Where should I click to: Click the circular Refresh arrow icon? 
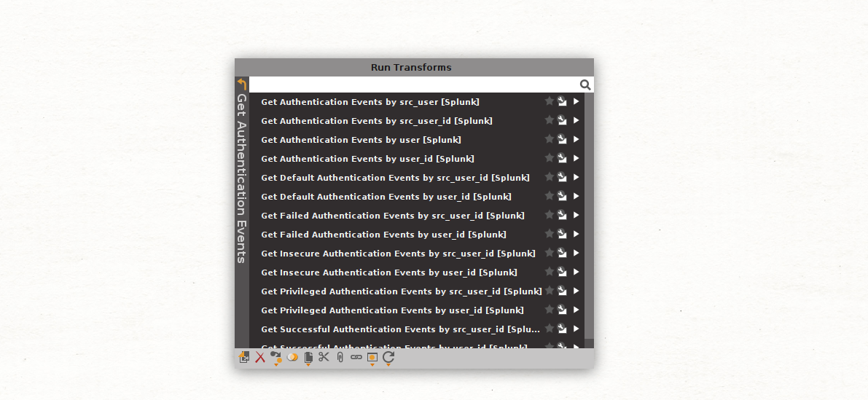pyautogui.click(x=388, y=358)
